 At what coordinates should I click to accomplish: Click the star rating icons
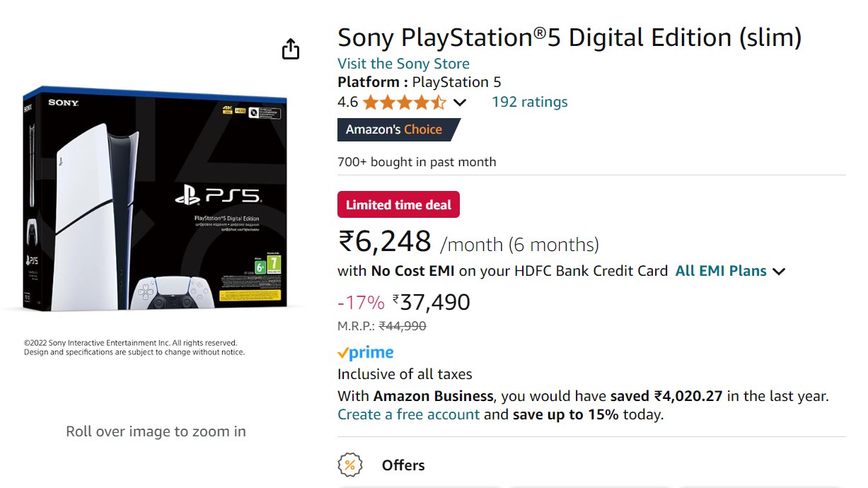[405, 103]
